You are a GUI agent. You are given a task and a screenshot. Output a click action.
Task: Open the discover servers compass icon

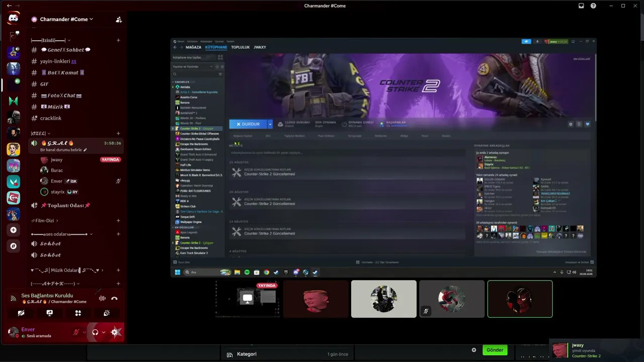pos(14,246)
